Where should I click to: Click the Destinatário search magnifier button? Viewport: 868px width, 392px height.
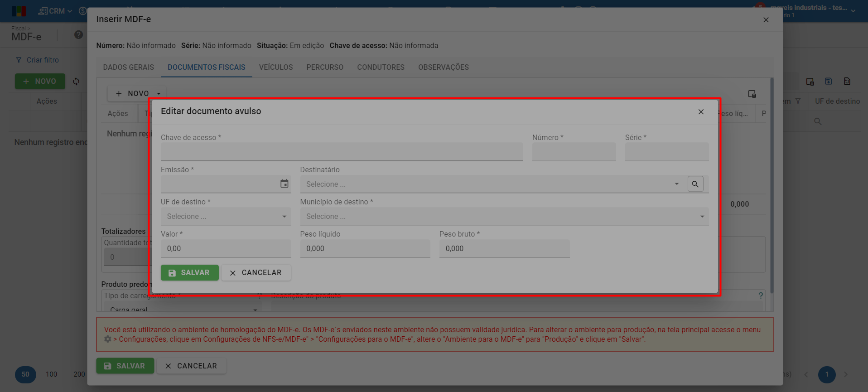pos(695,184)
